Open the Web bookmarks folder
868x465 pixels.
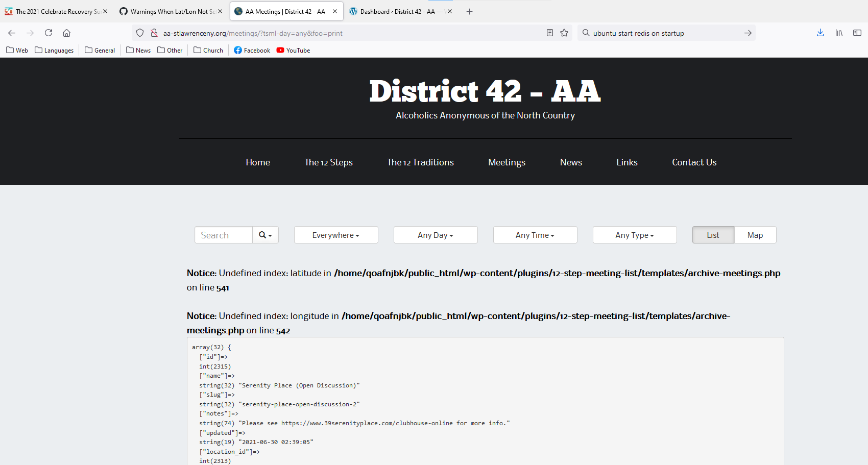(x=17, y=50)
